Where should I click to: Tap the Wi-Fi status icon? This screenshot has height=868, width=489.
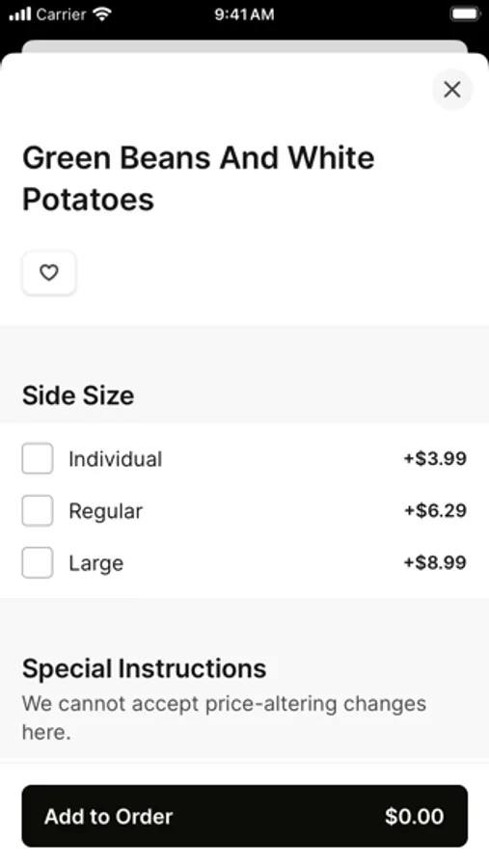tap(102, 14)
